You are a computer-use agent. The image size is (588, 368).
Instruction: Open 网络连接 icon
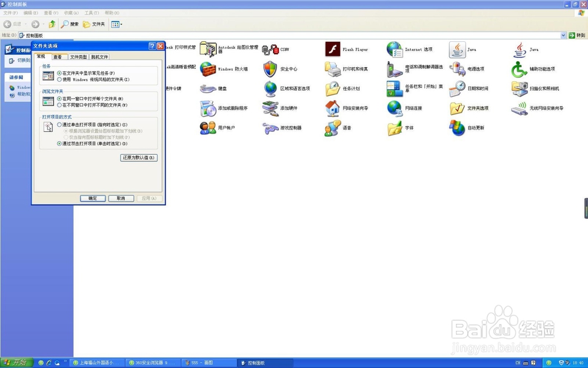(395, 108)
